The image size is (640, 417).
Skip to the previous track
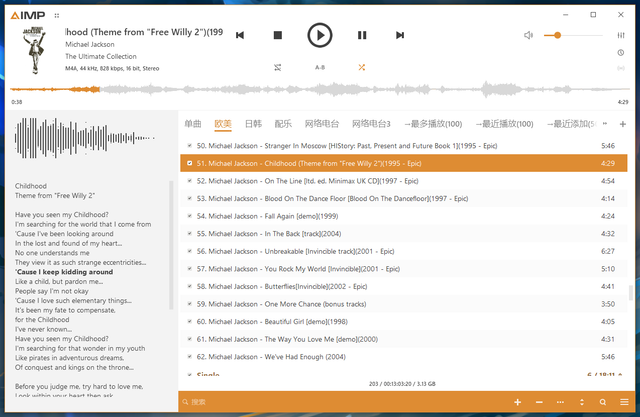tap(240, 35)
